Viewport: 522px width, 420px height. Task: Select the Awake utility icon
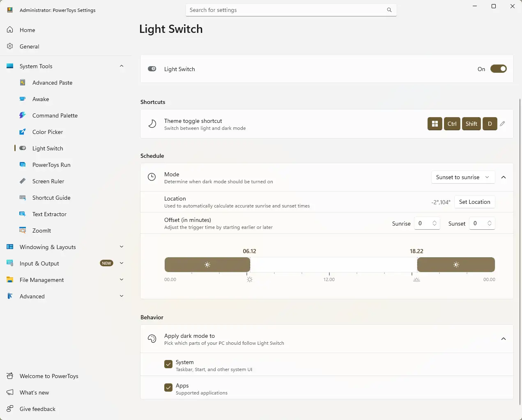(x=23, y=99)
